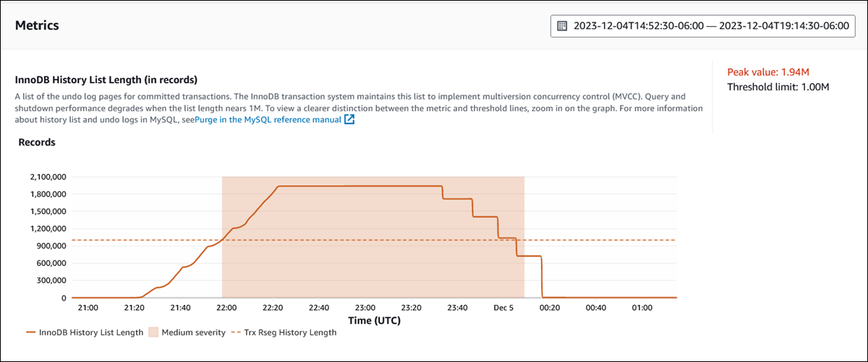This screenshot has height=362, width=868.
Task: Click the Metrics panel heading
Action: (37, 25)
